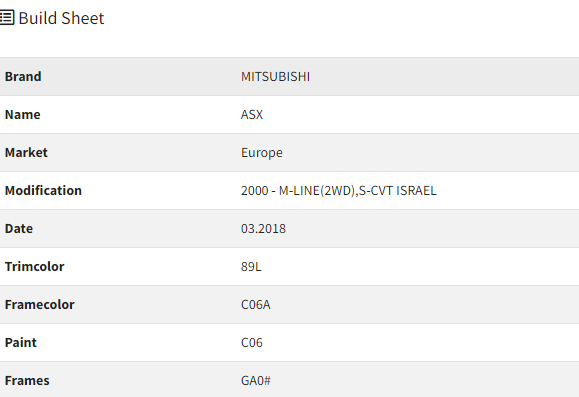Click the Modification label
Screen dimensions: 579x397
tap(43, 191)
